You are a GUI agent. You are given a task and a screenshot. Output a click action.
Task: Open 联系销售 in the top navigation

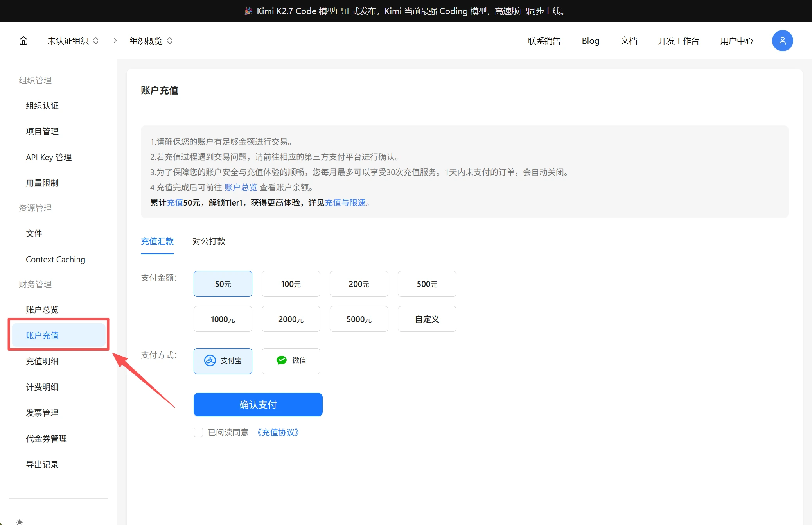pyautogui.click(x=544, y=41)
